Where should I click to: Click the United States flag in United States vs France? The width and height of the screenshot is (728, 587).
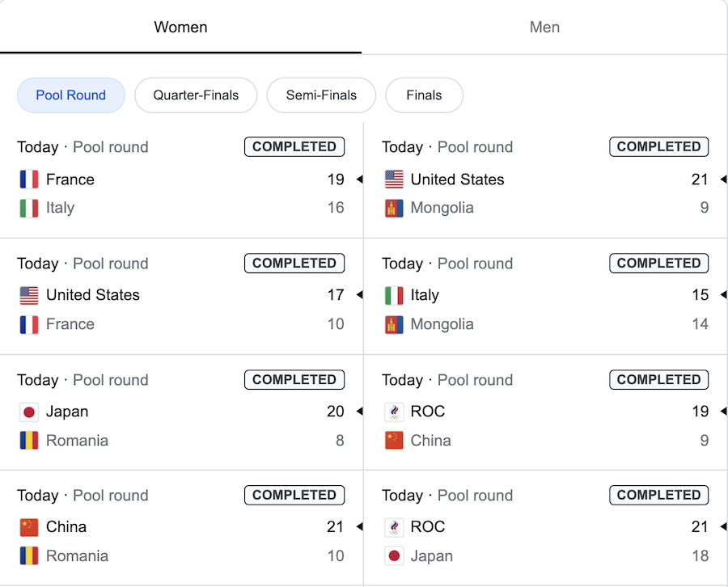click(29, 295)
